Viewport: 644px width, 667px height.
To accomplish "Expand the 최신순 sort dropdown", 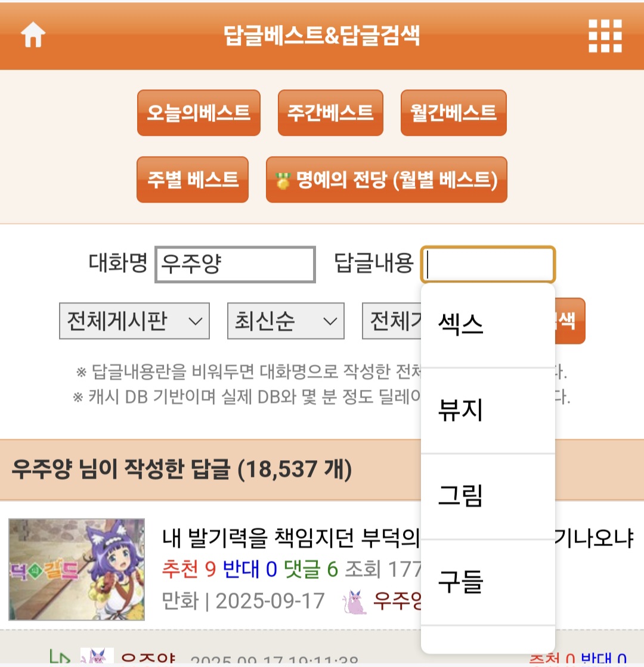I will coord(286,321).
